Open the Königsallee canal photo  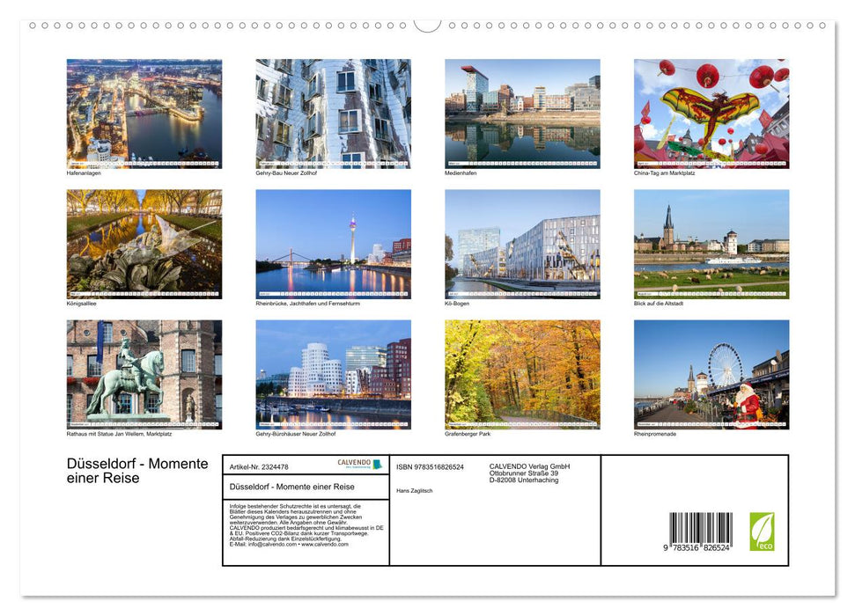(144, 244)
